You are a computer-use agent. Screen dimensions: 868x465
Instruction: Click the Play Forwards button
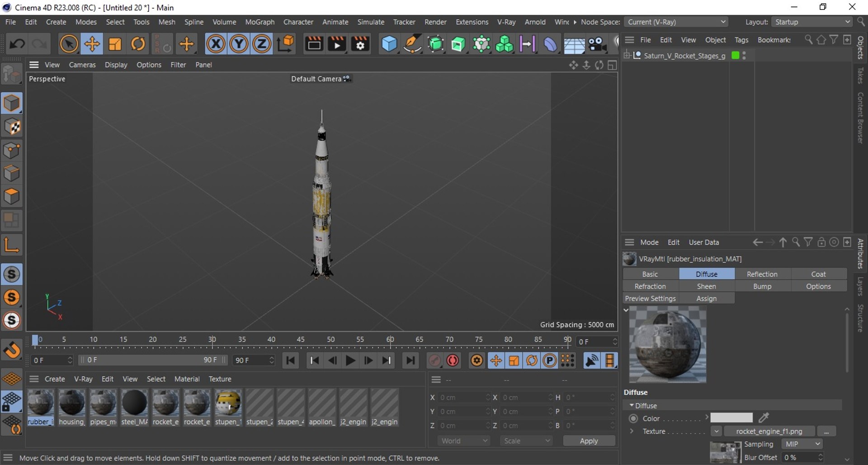click(x=350, y=361)
